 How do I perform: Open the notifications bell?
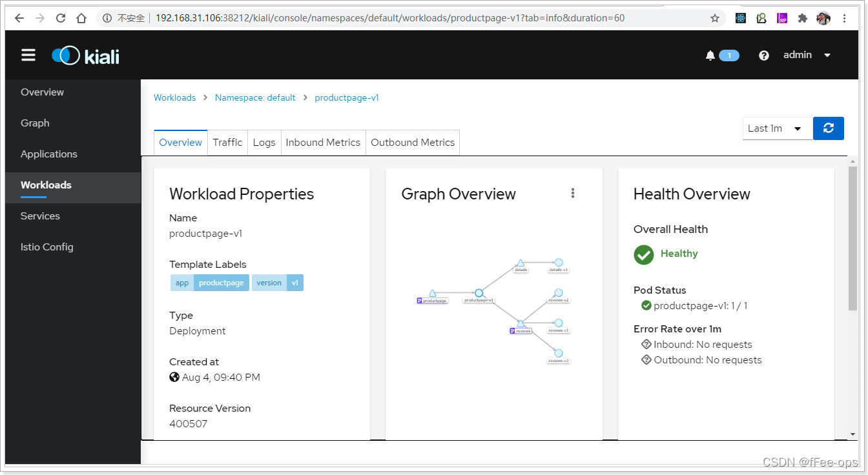click(x=710, y=56)
